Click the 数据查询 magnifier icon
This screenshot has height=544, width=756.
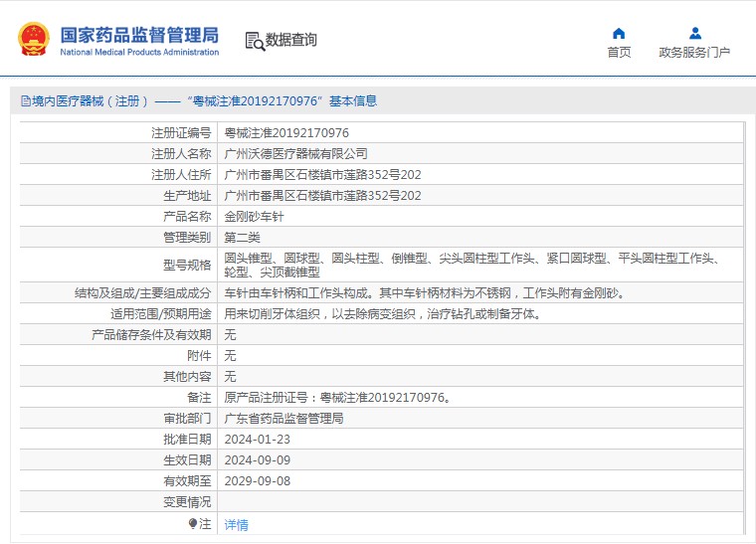[x=255, y=41]
